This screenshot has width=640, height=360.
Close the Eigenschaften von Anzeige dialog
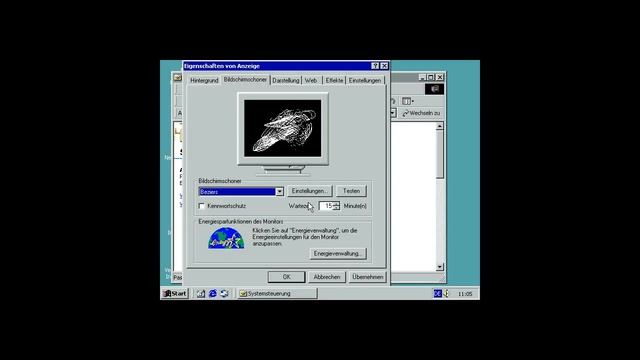[384, 66]
